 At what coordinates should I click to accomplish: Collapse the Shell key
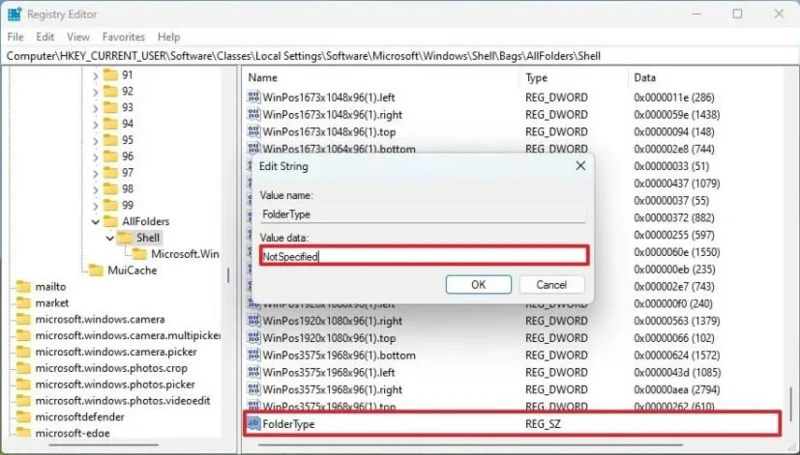point(110,238)
